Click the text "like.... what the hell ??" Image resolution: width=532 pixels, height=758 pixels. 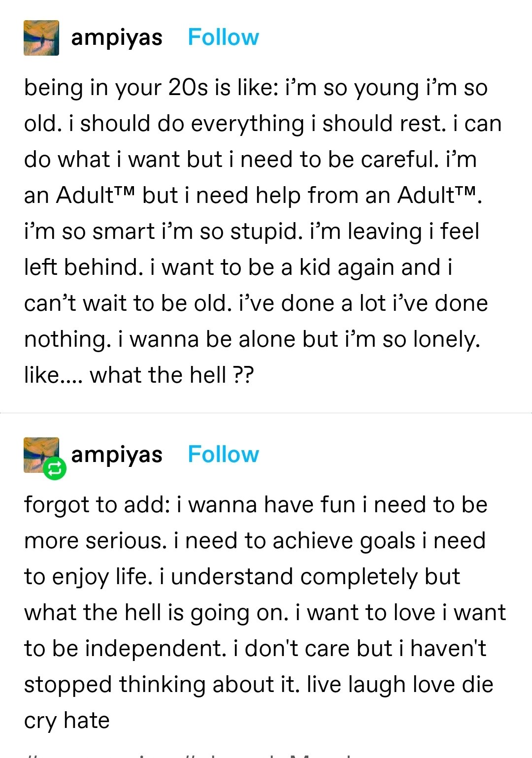(x=139, y=375)
